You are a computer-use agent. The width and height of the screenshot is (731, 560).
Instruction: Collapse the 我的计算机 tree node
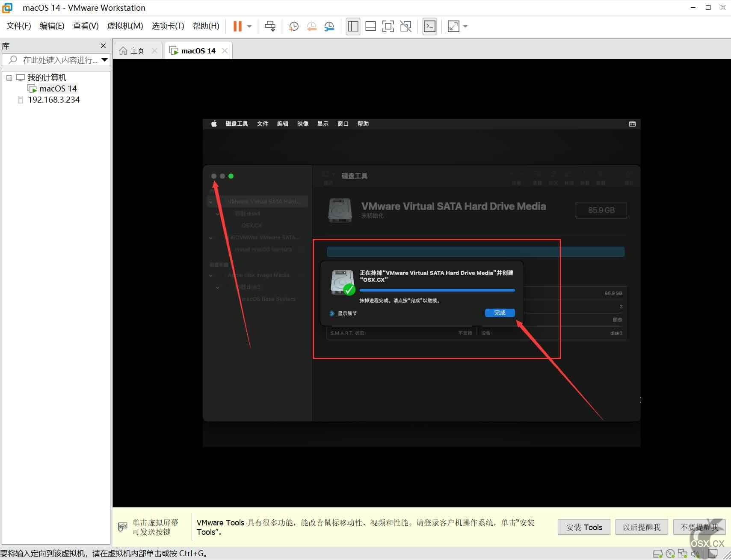(x=9, y=78)
